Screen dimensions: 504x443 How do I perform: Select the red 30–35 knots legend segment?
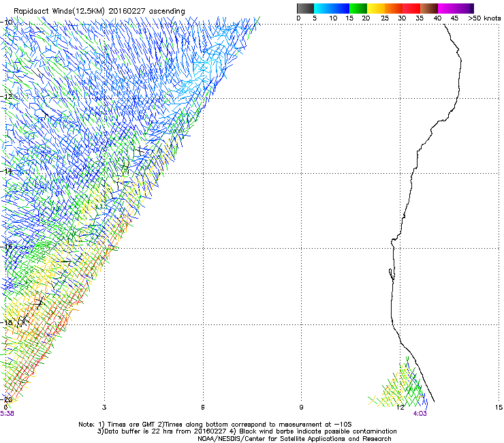411,8
